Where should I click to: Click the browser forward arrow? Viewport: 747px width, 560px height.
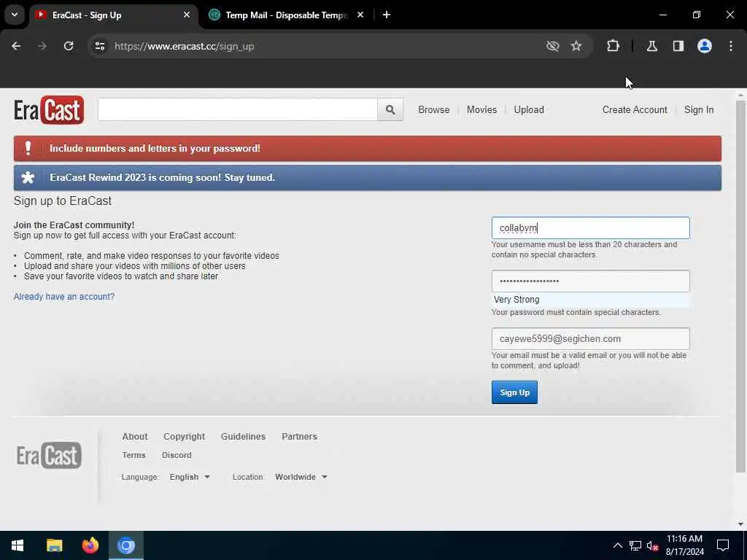point(42,46)
